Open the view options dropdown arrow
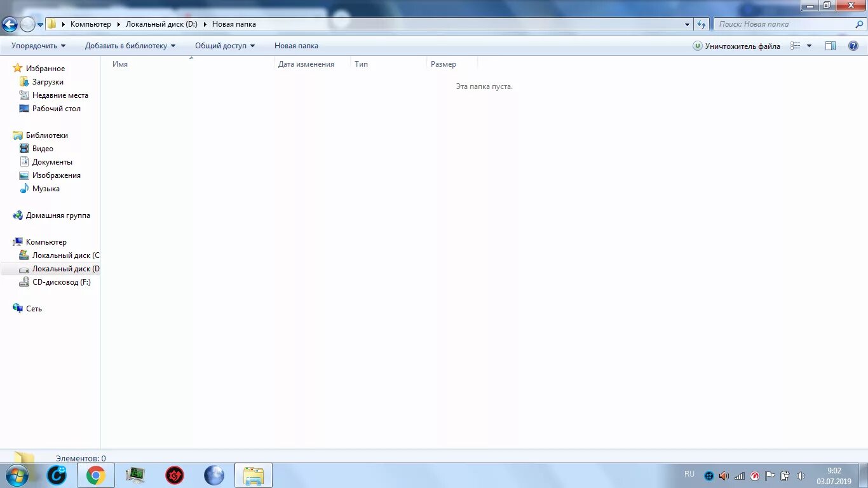The height and width of the screenshot is (488, 868). coord(809,46)
